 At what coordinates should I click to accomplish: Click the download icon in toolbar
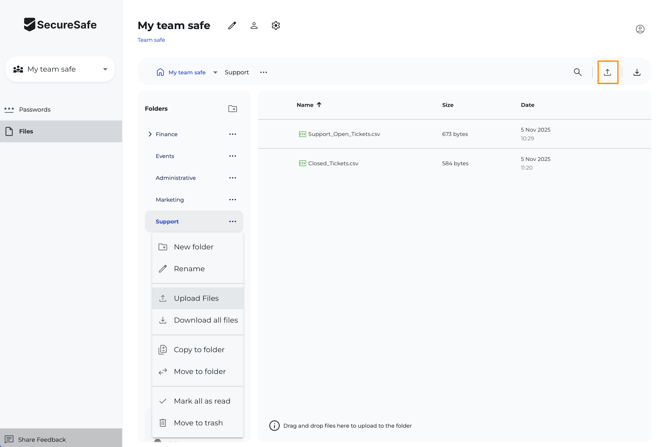coord(636,72)
